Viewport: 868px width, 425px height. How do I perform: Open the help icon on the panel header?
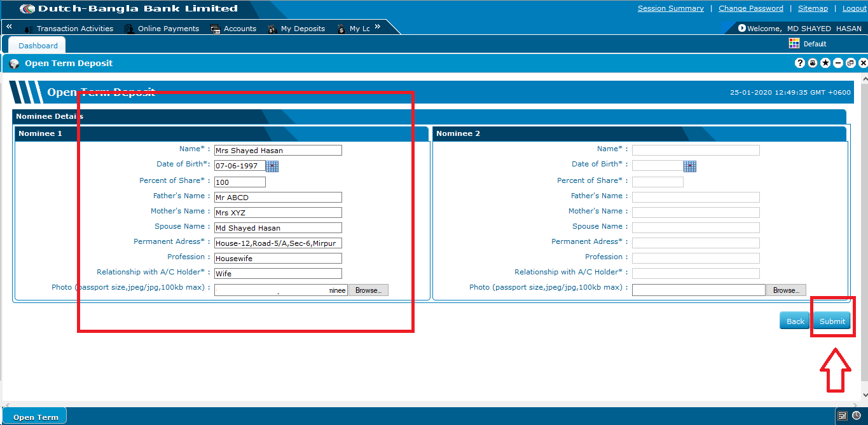pos(799,63)
